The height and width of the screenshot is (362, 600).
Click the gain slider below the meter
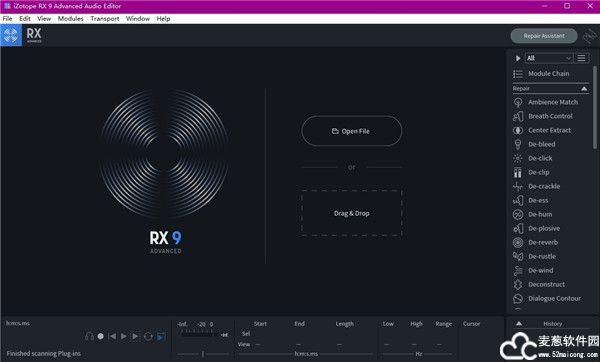pyautogui.click(x=203, y=354)
